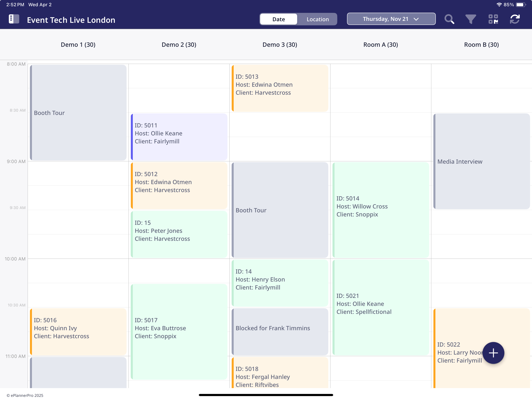Open the search magnifier icon

[449, 19]
